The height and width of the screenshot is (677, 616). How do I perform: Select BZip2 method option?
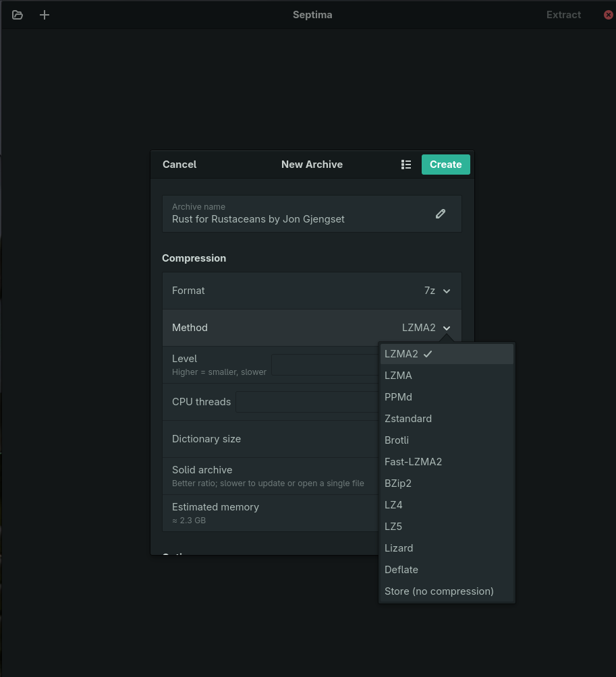pyautogui.click(x=447, y=483)
